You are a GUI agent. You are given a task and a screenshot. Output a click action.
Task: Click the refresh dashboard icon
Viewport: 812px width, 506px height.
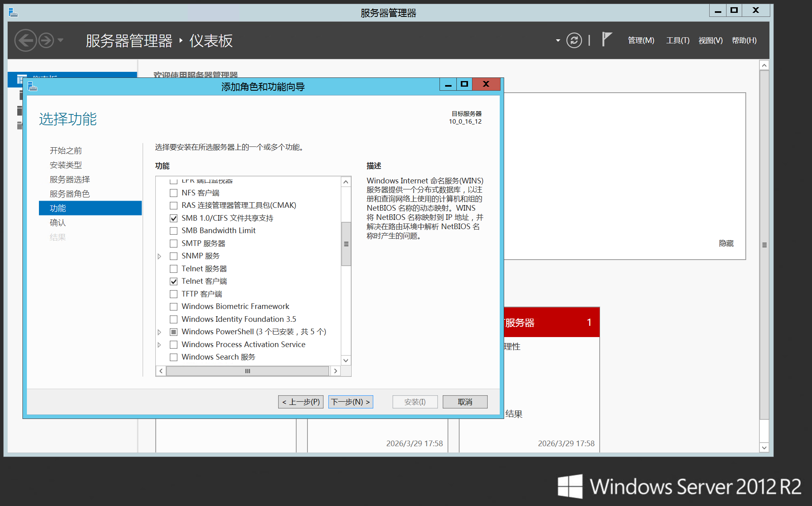pyautogui.click(x=574, y=41)
